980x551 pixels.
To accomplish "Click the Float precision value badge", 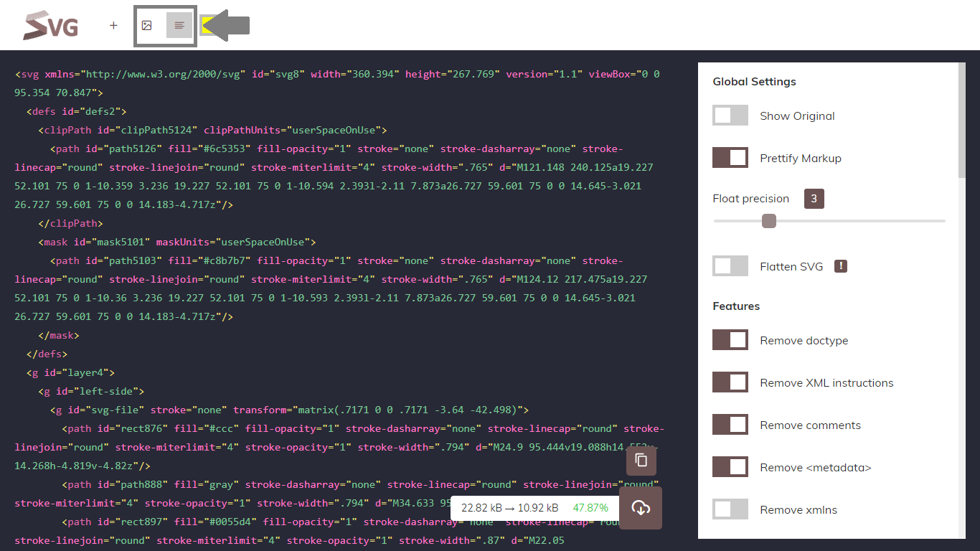I will [x=814, y=198].
